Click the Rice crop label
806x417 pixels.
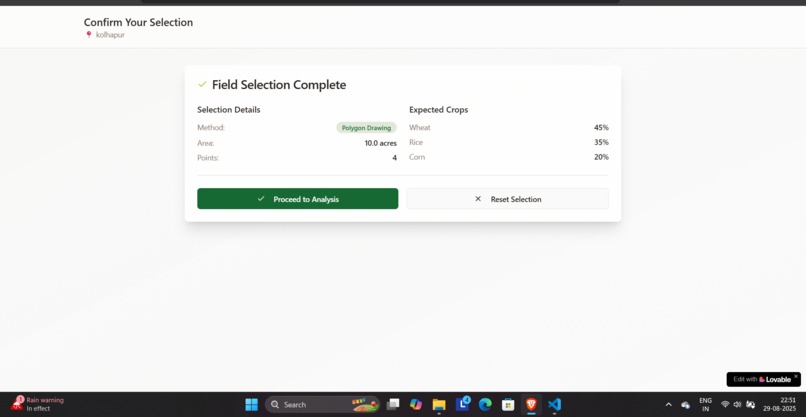coord(416,142)
